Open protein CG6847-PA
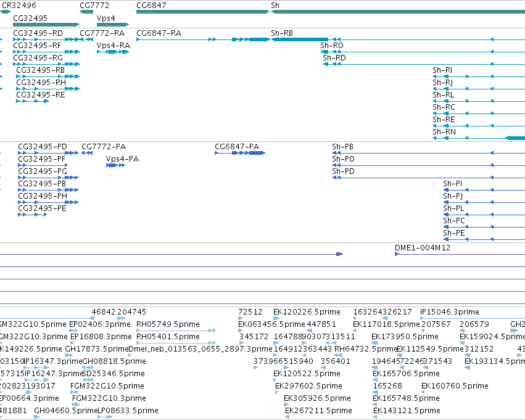The height and width of the screenshot is (420, 525). 237,147
